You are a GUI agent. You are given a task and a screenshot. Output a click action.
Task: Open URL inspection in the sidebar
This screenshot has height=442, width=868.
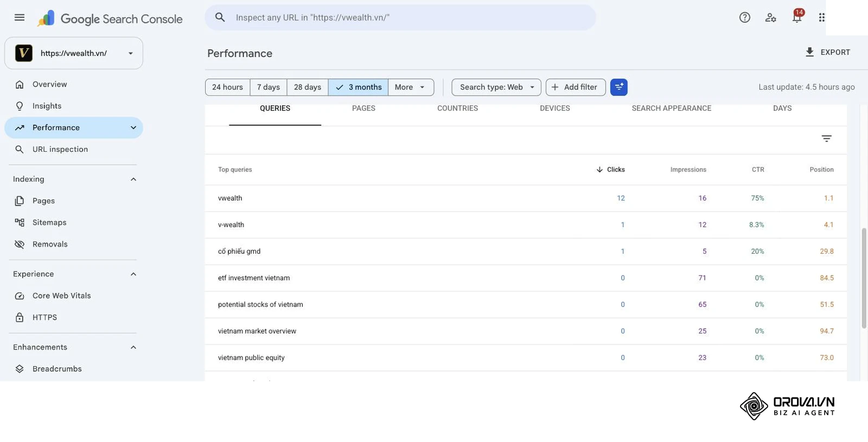[74, 150]
